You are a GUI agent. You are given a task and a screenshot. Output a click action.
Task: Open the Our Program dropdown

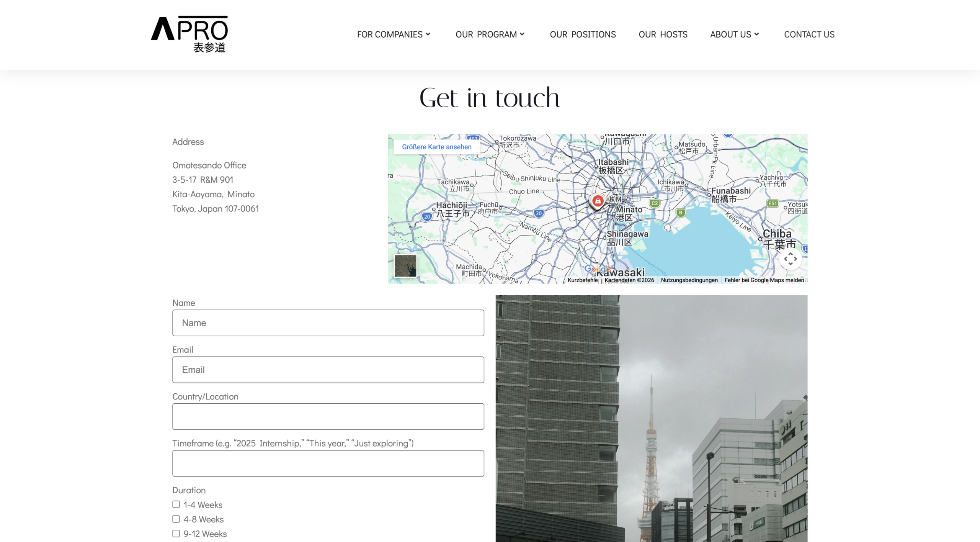(x=490, y=34)
